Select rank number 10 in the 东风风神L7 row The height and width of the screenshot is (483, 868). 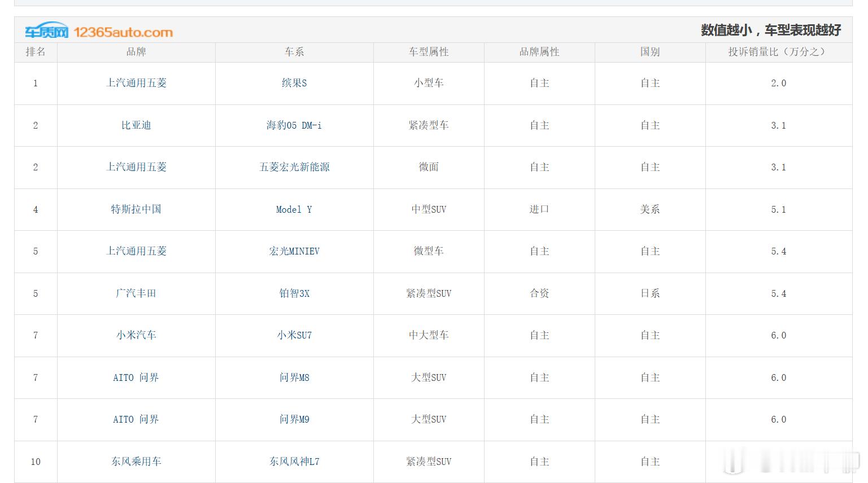click(x=36, y=462)
